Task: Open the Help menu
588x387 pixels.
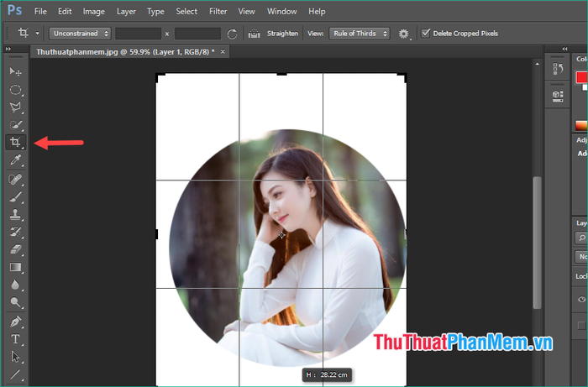Action: [317, 12]
